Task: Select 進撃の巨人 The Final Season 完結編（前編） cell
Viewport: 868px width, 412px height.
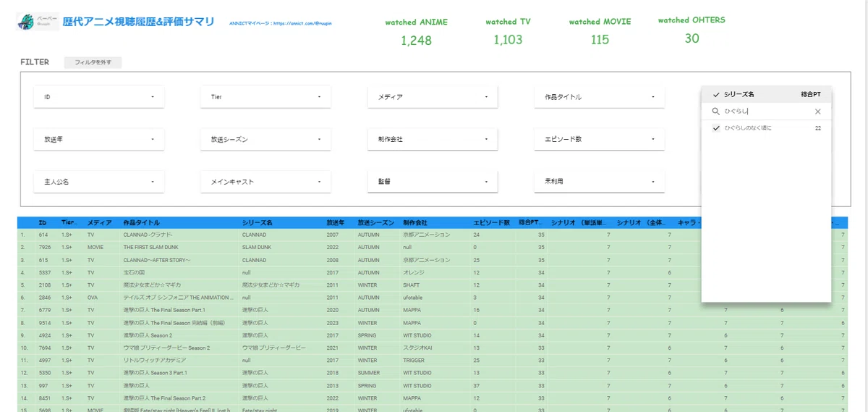Action: (173, 322)
